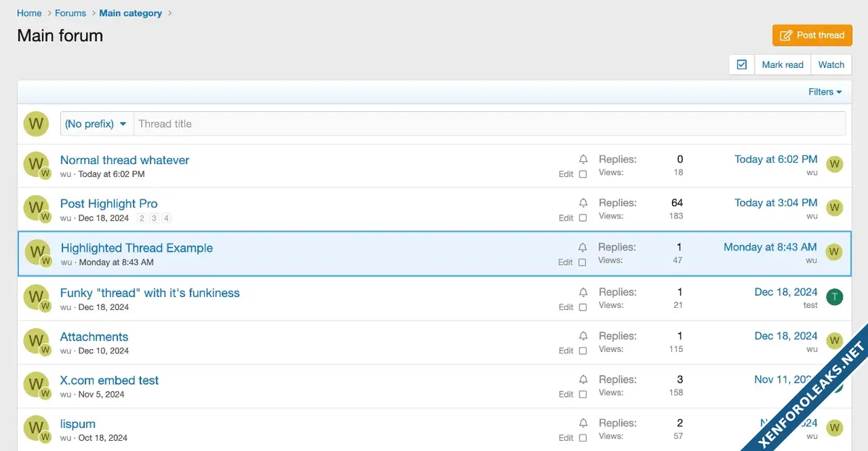
Task: Click the bell icon on Normal thread whatever
Action: [583, 160]
